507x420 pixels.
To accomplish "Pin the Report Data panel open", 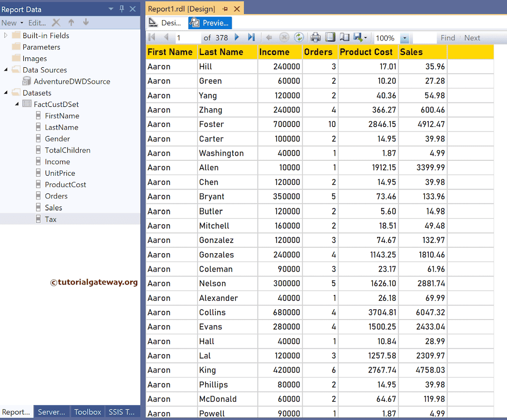I will (121, 8).
